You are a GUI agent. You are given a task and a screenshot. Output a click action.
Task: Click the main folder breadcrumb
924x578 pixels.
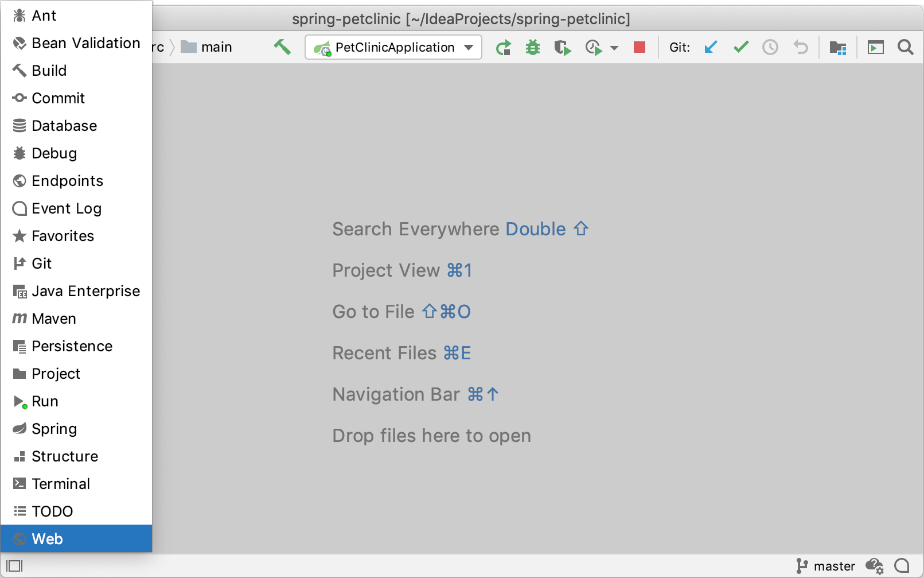point(206,47)
